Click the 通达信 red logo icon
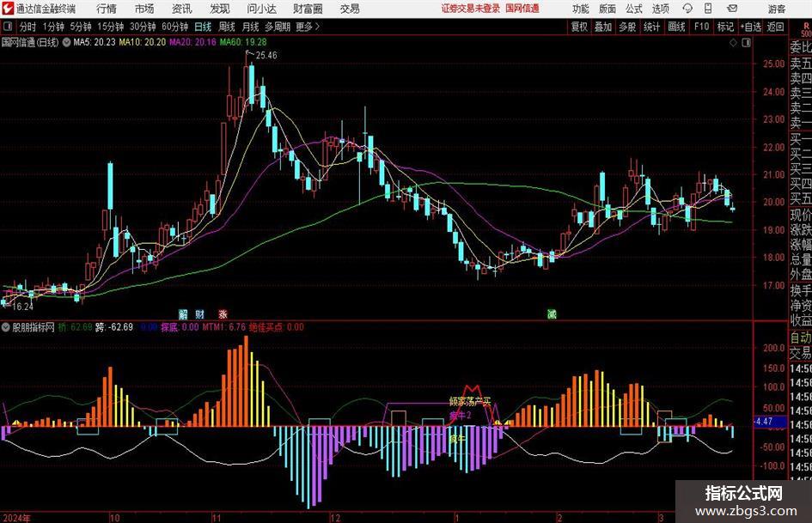This screenshot has width=812, height=523. tap(9, 9)
